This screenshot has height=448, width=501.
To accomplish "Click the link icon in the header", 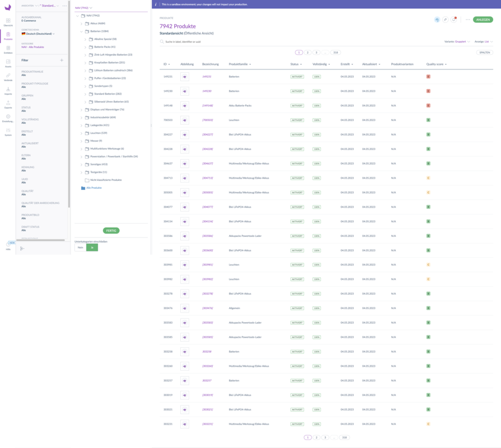I will 446,20.
